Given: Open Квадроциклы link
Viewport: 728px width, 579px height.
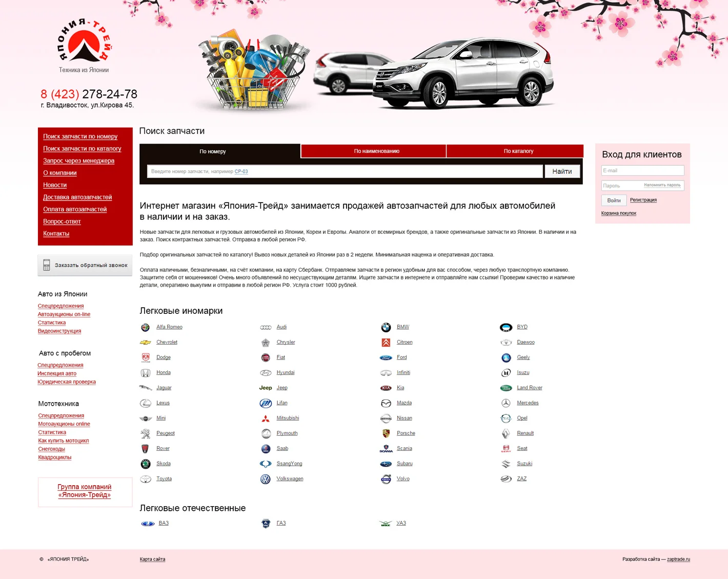Looking at the screenshot, I should (55, 457).
